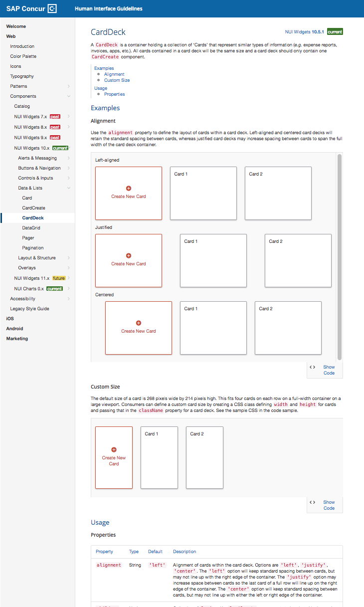The height and width of the screenshot is (607, 364).
Task: Click Human Interface Guidelines header title
Action: (x=108, y=8)
